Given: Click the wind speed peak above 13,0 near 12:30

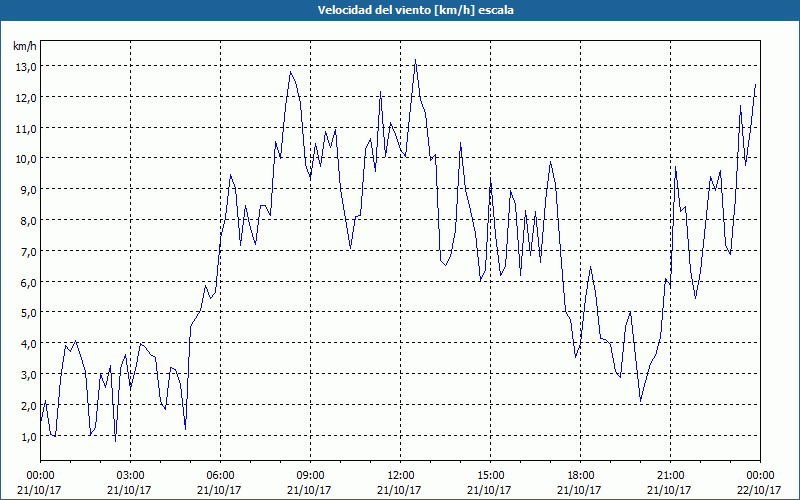Looking at the screenshot, I should (x=415, y=60).
